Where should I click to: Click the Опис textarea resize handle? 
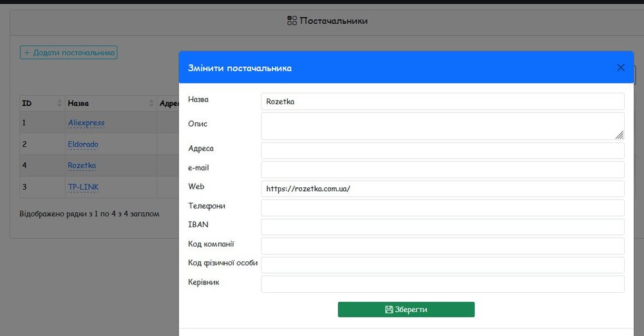(619, 135)
